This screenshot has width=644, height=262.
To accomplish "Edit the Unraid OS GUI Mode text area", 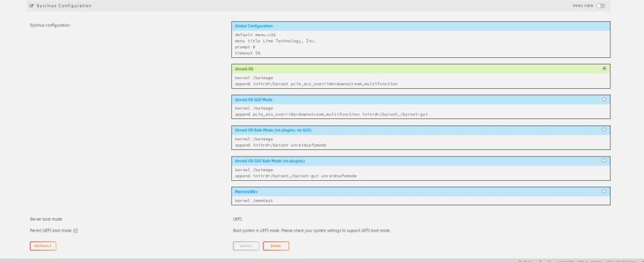I will [421, 111].
